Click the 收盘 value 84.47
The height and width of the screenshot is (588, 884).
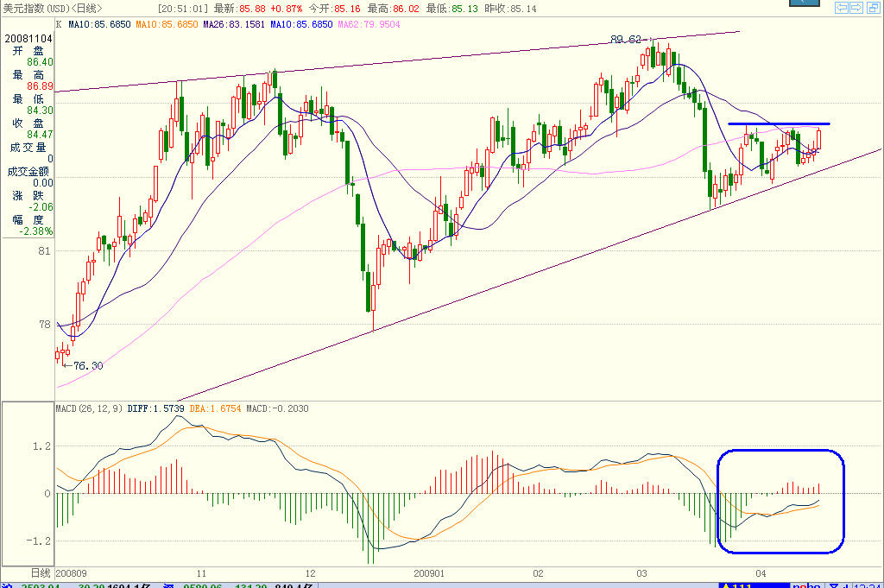pyautogui.click(x=40, y=135)
